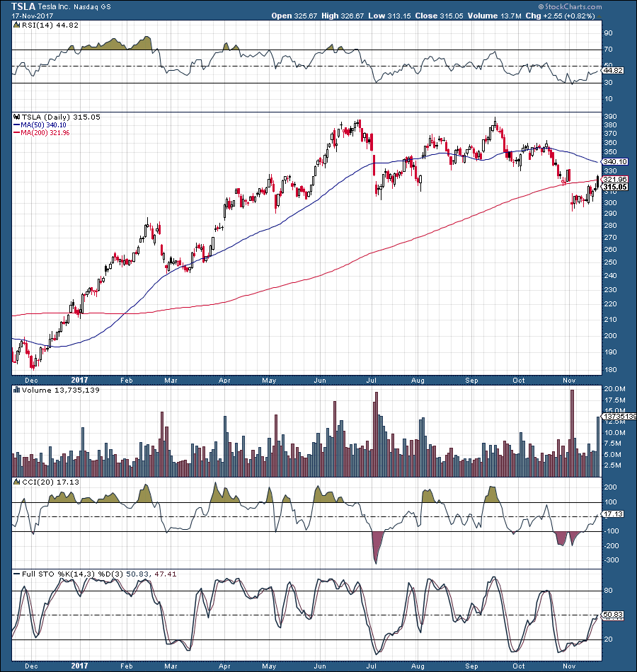This screenshot has width=637, height=672.
Task: Click the 180 label on price axis
Action: coord(610,369)
